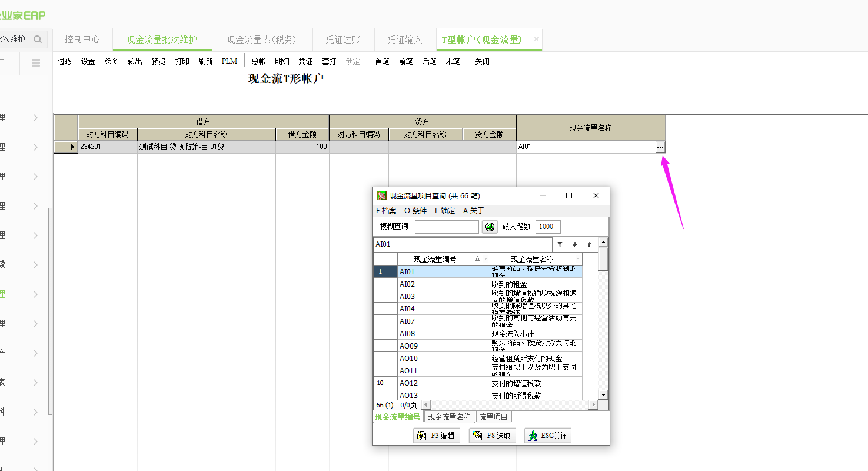Select the AO10 row in the list
868x471 pixels.
point(444,359)
